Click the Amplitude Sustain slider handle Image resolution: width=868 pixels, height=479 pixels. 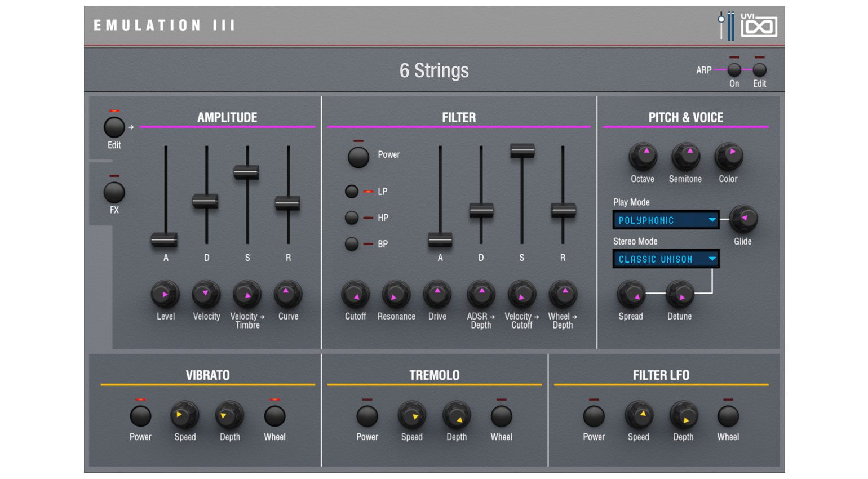pyautogui.click(x=246, y=172)
